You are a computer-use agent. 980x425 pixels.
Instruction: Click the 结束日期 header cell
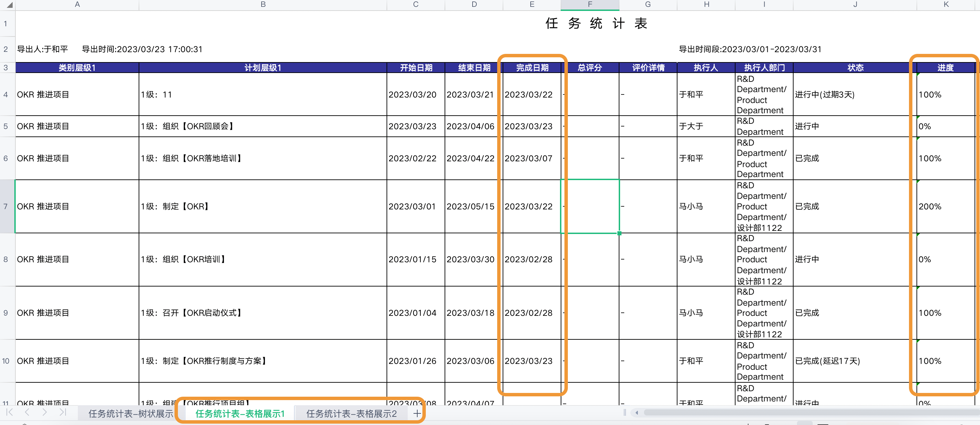474,68
